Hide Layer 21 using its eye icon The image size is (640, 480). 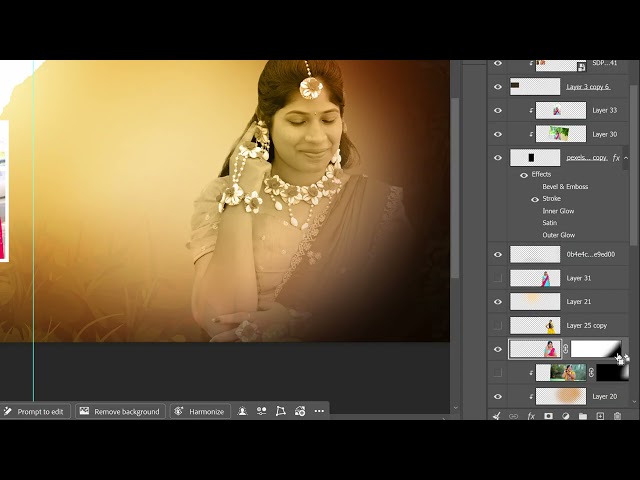coord(498,302)
